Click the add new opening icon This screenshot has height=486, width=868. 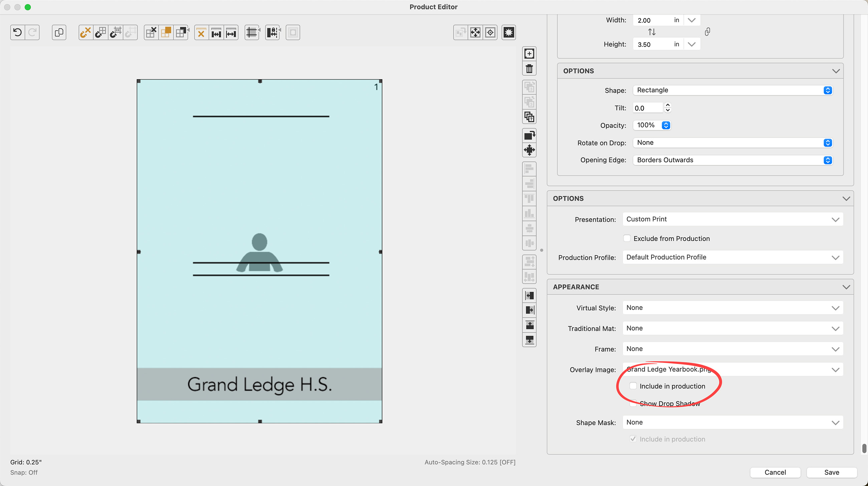tap(529, 53)
